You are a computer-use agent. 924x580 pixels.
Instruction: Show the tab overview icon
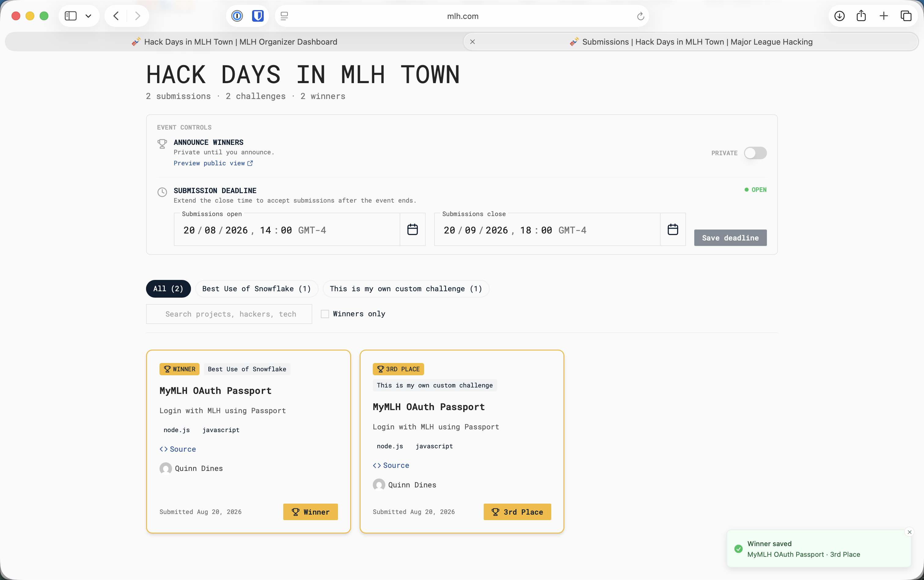point(906,16)
